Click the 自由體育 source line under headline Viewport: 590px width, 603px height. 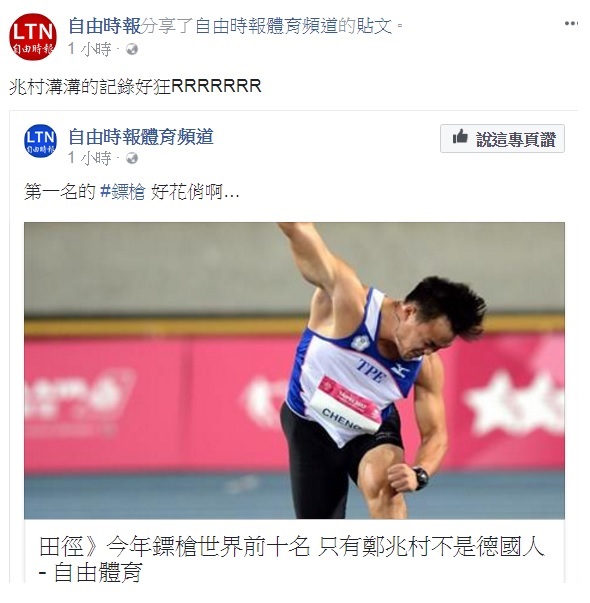[x=91, y=572]
